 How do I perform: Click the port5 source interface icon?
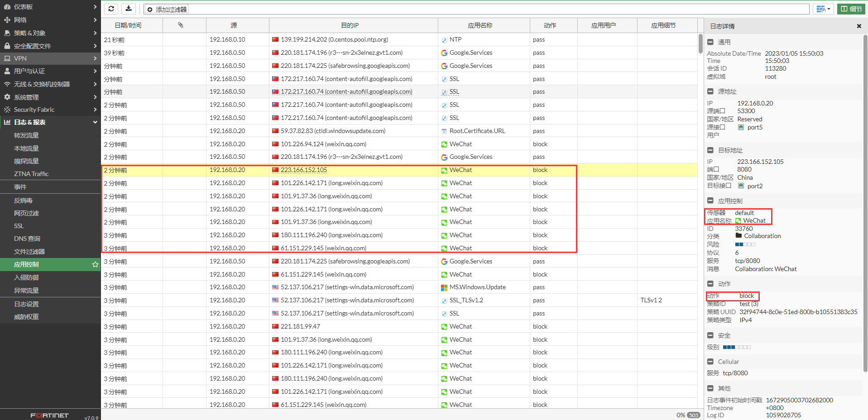click(741, 128)
